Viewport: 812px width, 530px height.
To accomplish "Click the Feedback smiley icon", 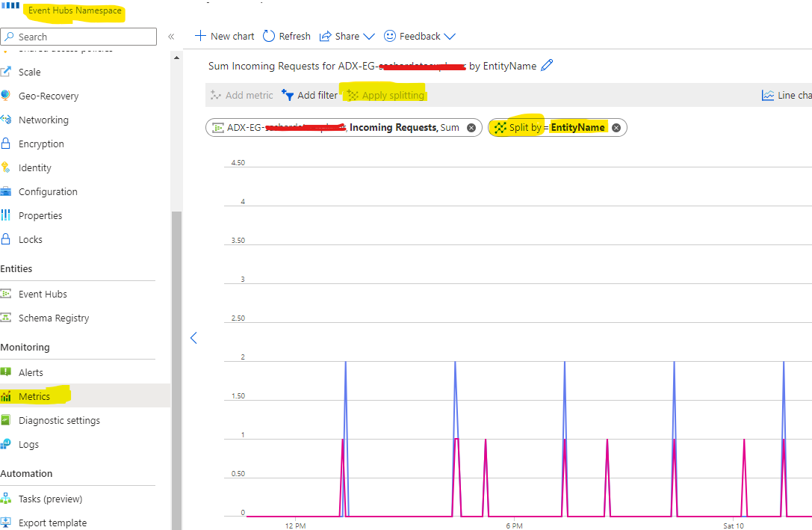I will pyautogui.click(x=390, y=36).
